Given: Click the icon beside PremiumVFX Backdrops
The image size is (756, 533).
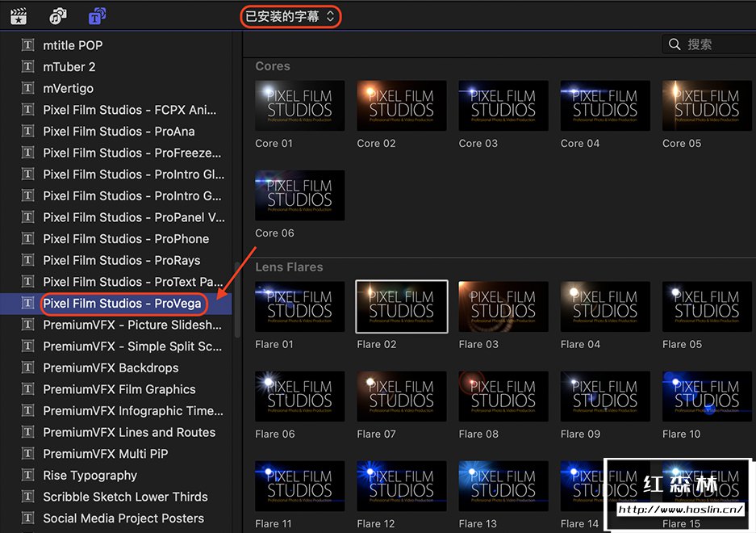Looking at the screenshot, I should [x=28, y=367].
